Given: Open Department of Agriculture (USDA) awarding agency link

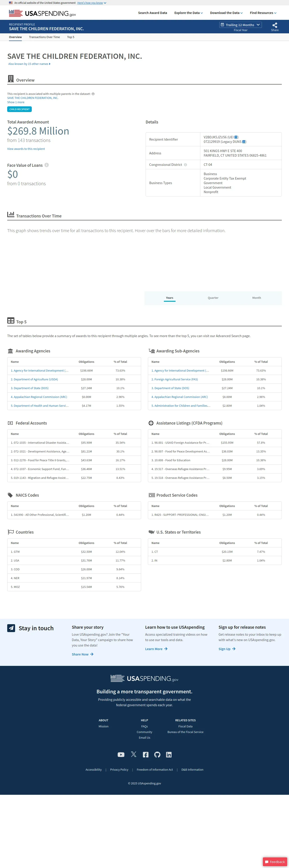Looking at the screenshot, I should [34, 379].
